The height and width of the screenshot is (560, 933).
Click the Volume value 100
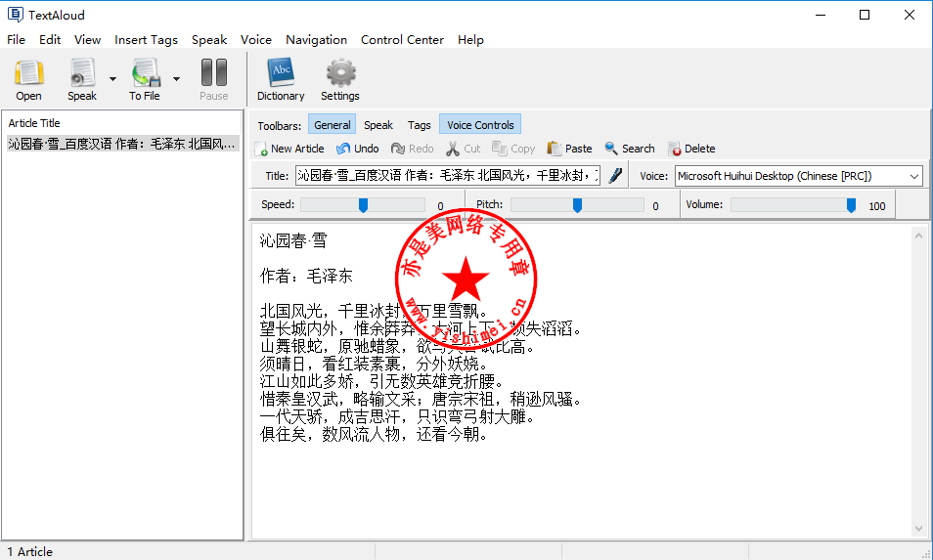tap(877, 206)
